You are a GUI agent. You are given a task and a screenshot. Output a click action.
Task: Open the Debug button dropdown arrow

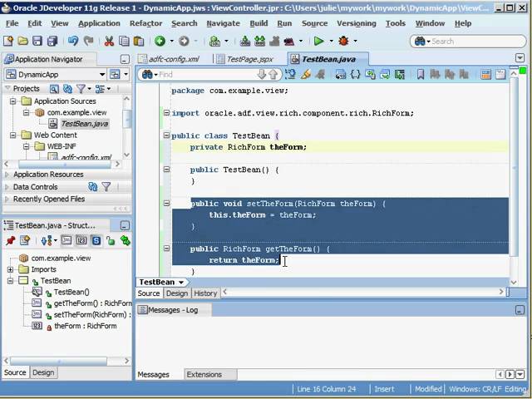tap(356, 41)
